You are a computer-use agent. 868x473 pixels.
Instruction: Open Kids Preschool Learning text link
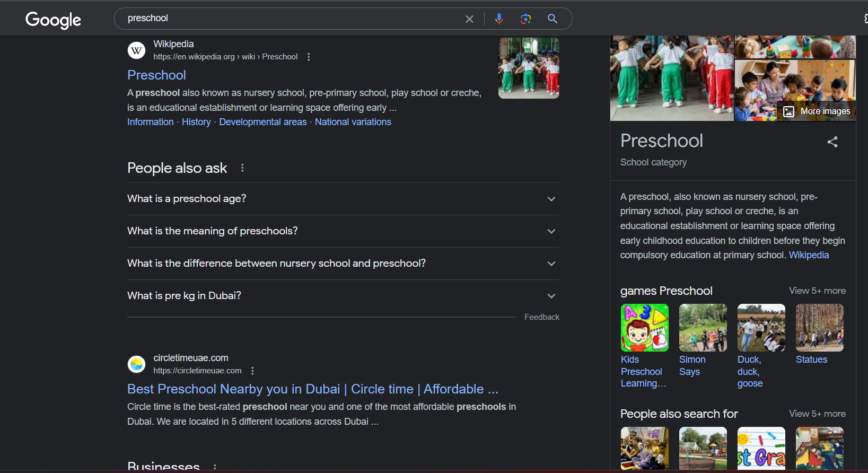pyautogui.click(x=643, y=372)
